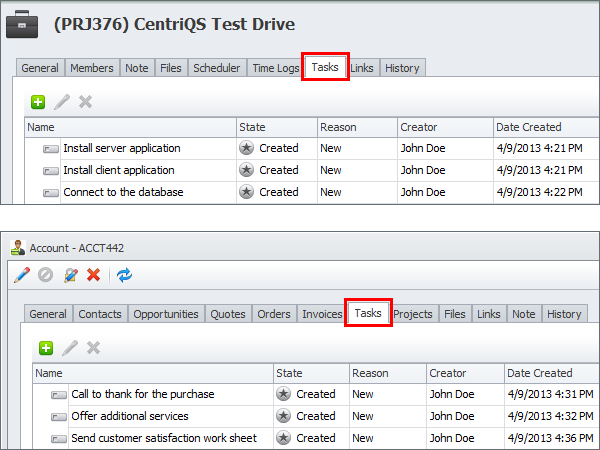Sort by Creator column in Account tasks
The width and height of the screenshot is (600, 450).
tap(465, 373)
